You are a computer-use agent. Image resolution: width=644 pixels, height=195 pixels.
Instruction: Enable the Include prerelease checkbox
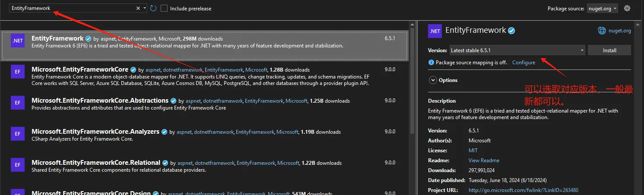pos(164,8)
